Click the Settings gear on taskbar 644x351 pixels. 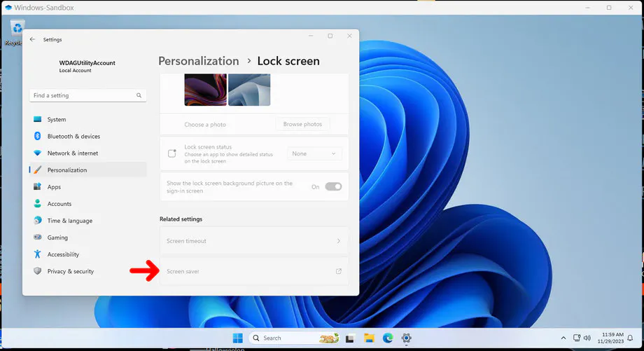point(406,338)
